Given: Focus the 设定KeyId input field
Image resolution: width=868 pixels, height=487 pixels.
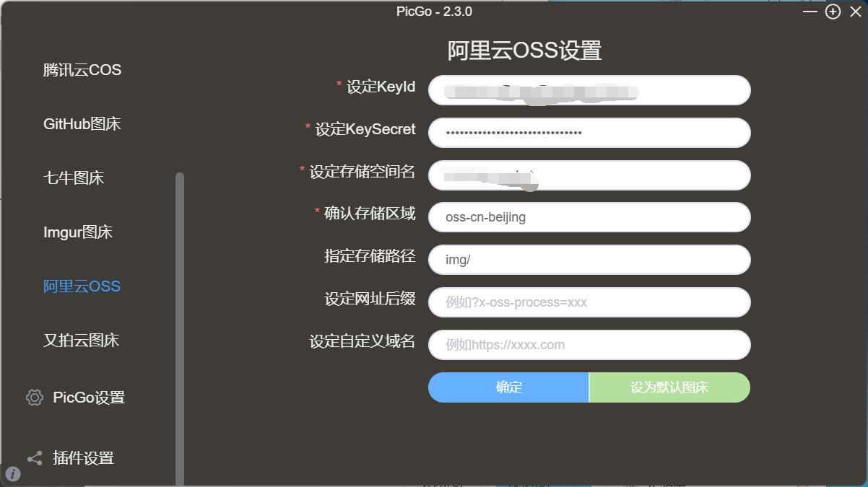Looking at the screenshot, I should coord(589,90).
